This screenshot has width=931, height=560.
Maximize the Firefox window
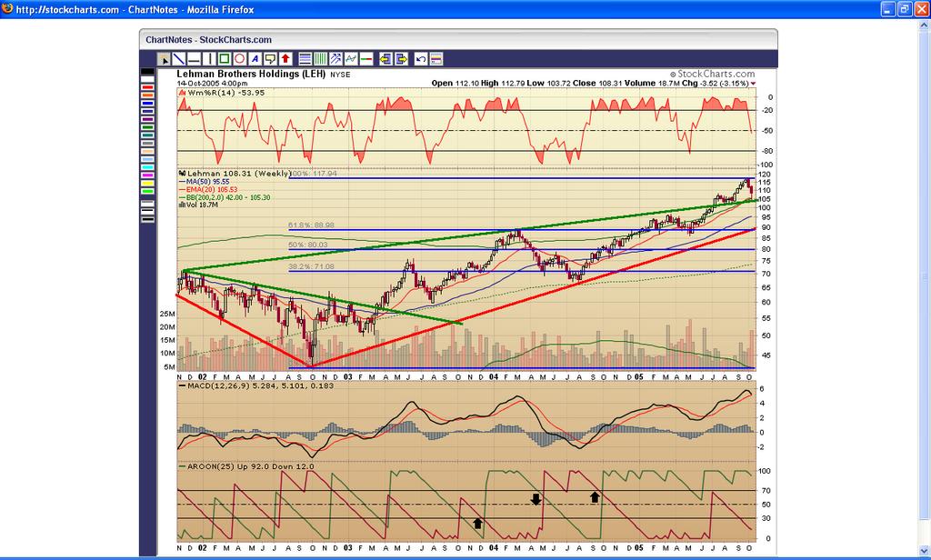[x=905, y=9]
